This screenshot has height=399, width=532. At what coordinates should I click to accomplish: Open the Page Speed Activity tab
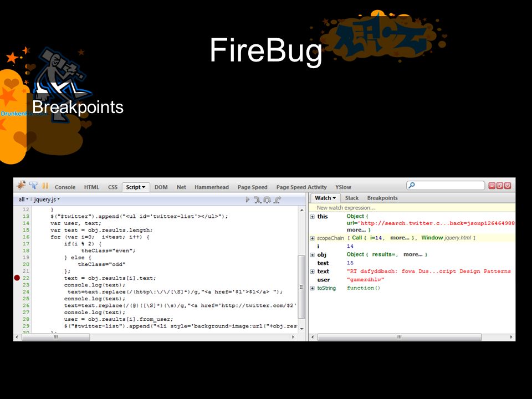(301, 187)
